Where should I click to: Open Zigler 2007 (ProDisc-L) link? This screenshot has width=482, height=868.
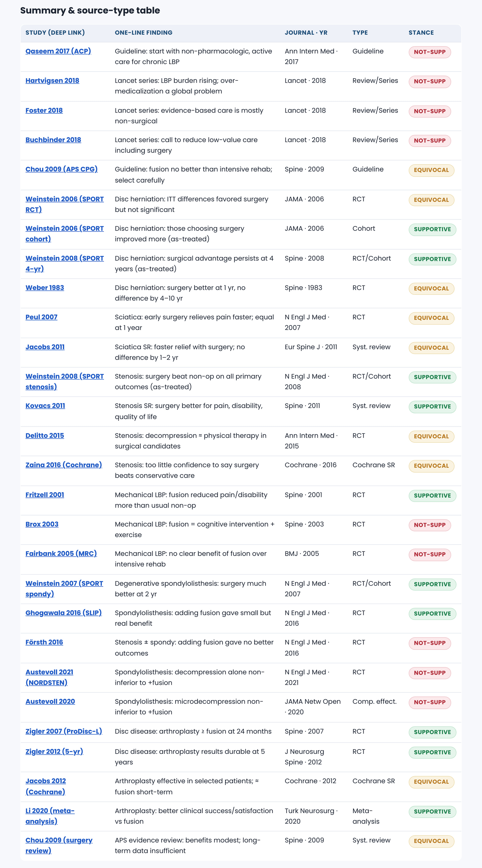[x=64, y=732]
